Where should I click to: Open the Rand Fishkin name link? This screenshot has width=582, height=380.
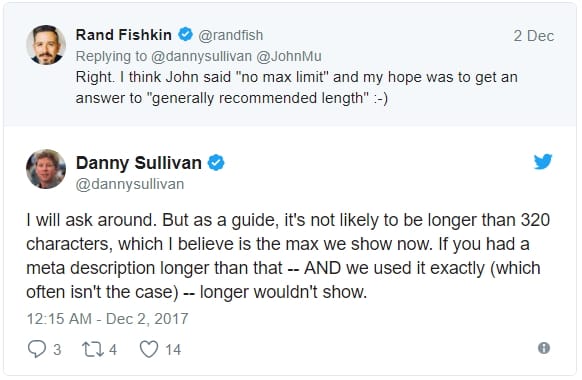pos(124,35)
